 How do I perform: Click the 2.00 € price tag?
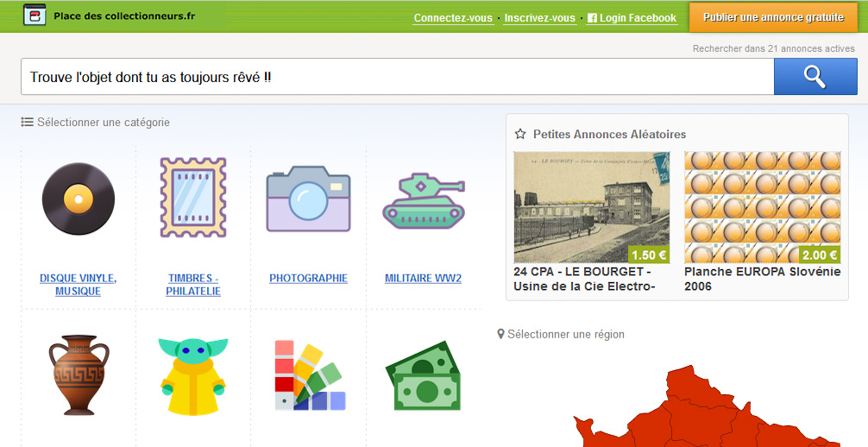point(820,255)
